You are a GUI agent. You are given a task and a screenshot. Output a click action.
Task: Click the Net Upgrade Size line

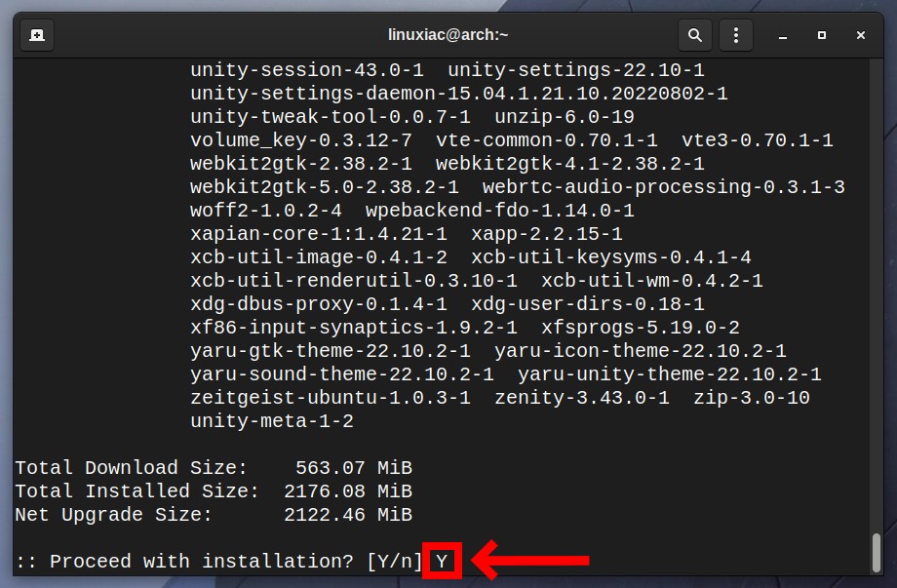(x=214, y=515)
